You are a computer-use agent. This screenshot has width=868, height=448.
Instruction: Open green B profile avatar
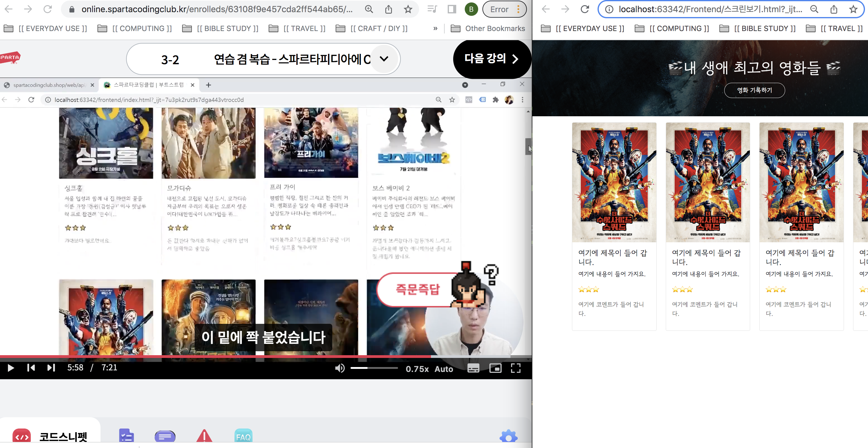471,9
